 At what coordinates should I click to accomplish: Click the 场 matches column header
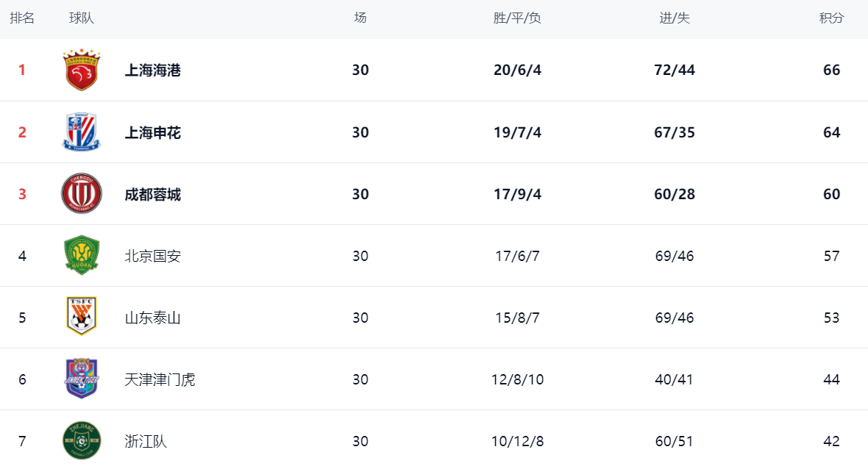click(x=360, y=18)
